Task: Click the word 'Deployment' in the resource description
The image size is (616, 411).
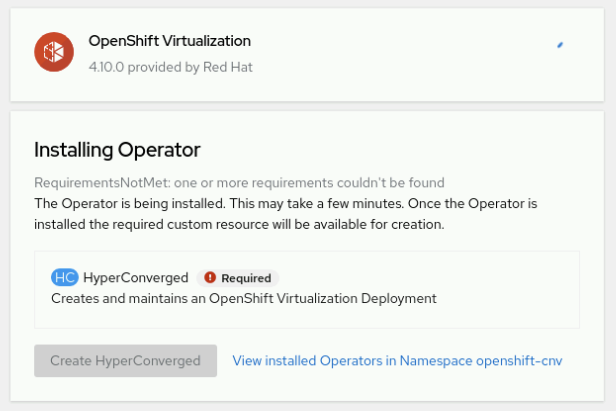Action: point(401,297)
